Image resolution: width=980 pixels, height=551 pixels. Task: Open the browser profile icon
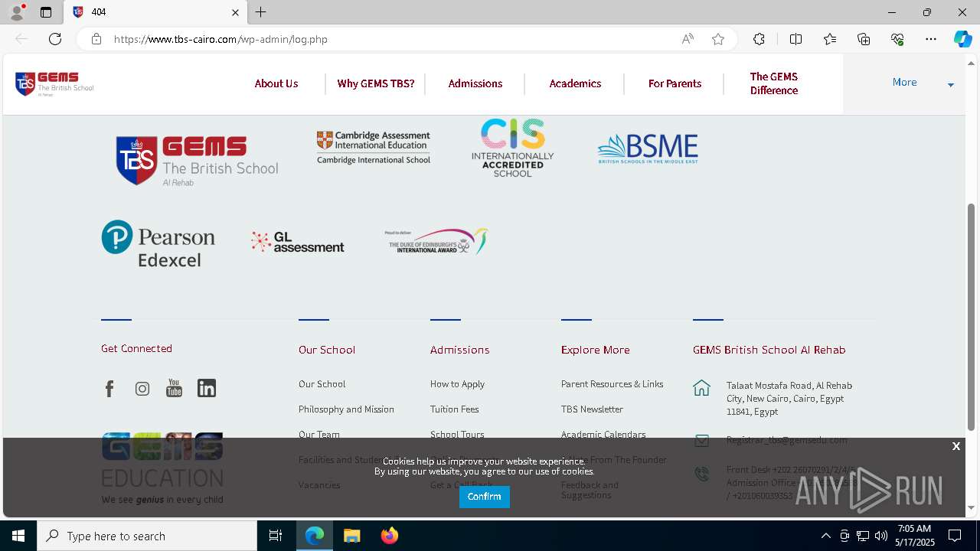point(17,12)
